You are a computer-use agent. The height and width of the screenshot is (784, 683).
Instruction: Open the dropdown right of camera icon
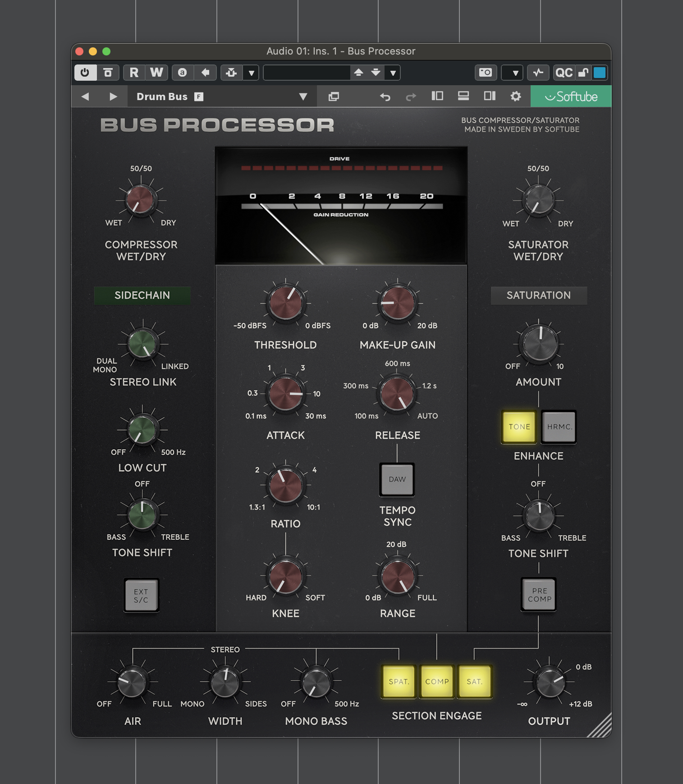[513, 73]
